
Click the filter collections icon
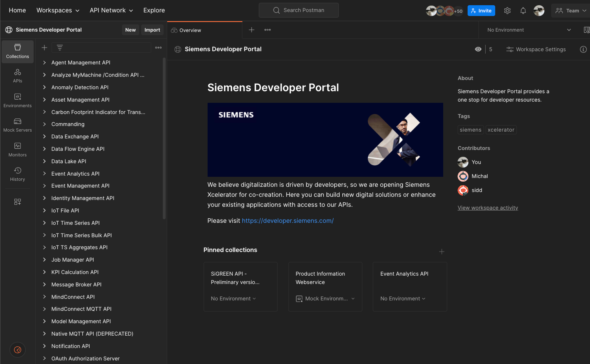pos(60,48)
